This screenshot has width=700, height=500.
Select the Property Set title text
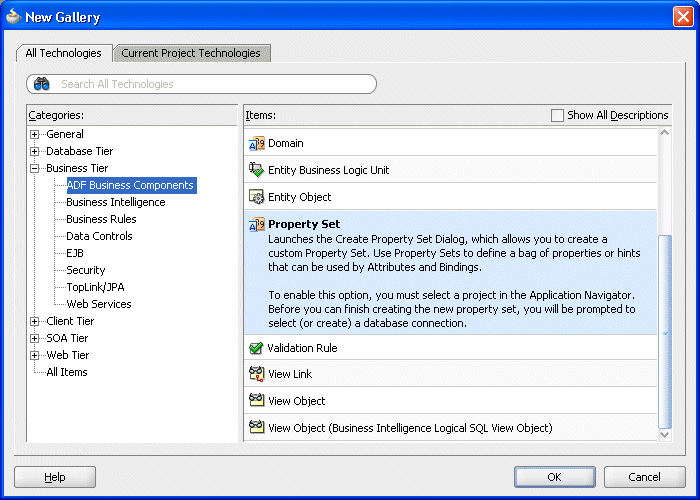coord(304,224)
